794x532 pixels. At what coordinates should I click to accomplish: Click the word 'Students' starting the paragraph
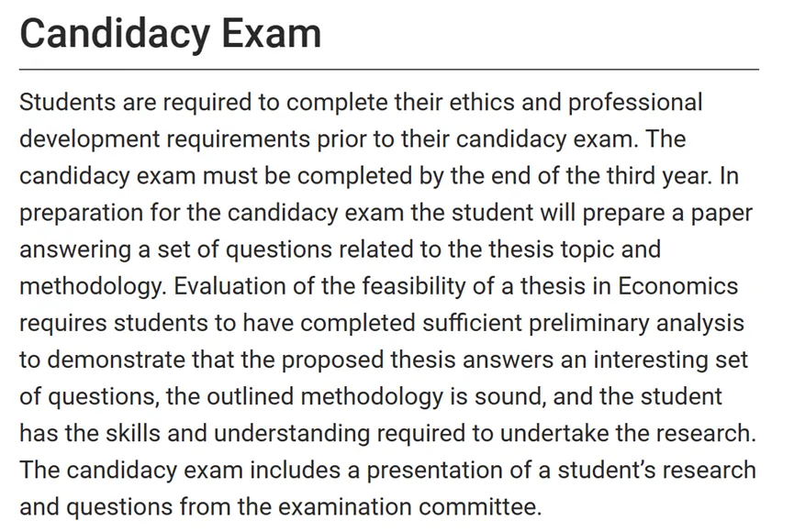(67, 102)
